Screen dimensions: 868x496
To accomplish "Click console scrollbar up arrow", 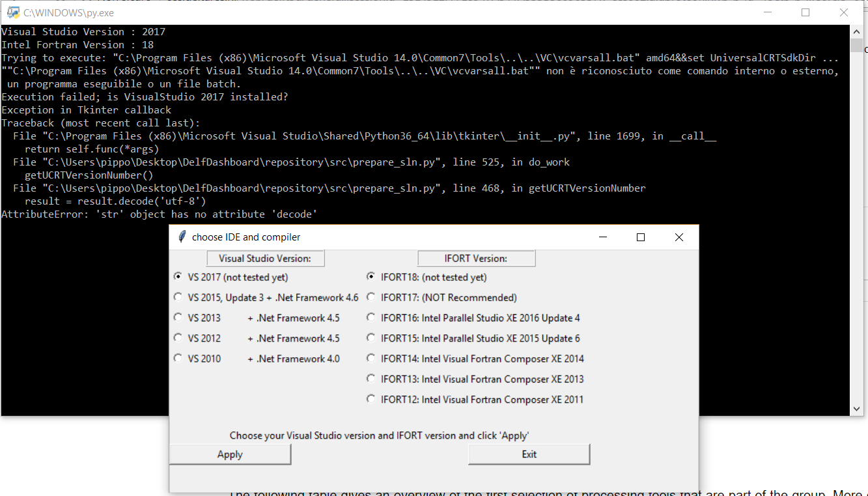I will pyautogui.click(x=856, y=31).
